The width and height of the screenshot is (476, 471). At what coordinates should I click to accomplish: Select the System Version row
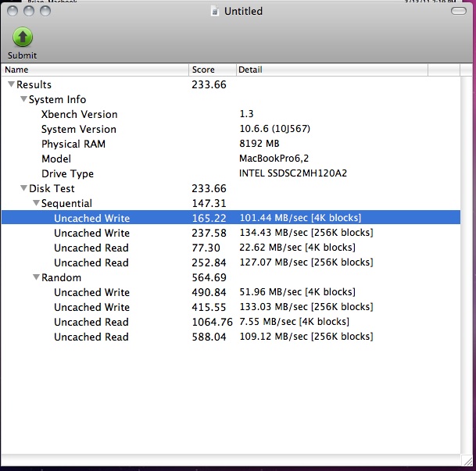tap(231, 129)
